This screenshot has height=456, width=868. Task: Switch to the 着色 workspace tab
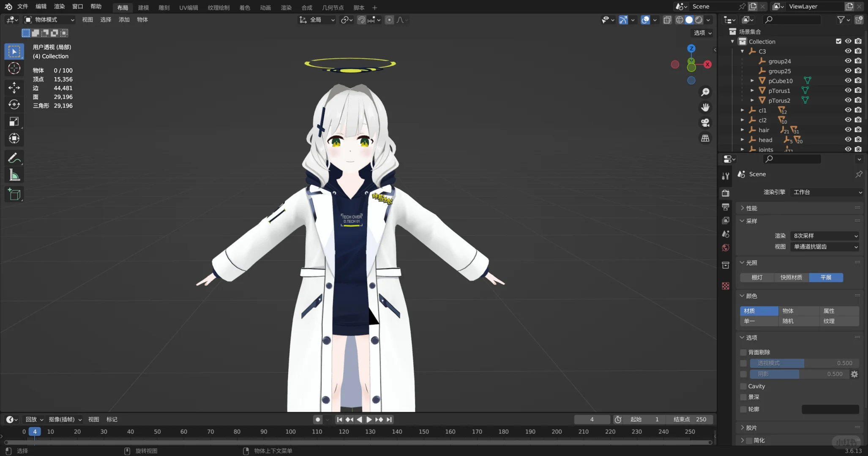[245, 8]
